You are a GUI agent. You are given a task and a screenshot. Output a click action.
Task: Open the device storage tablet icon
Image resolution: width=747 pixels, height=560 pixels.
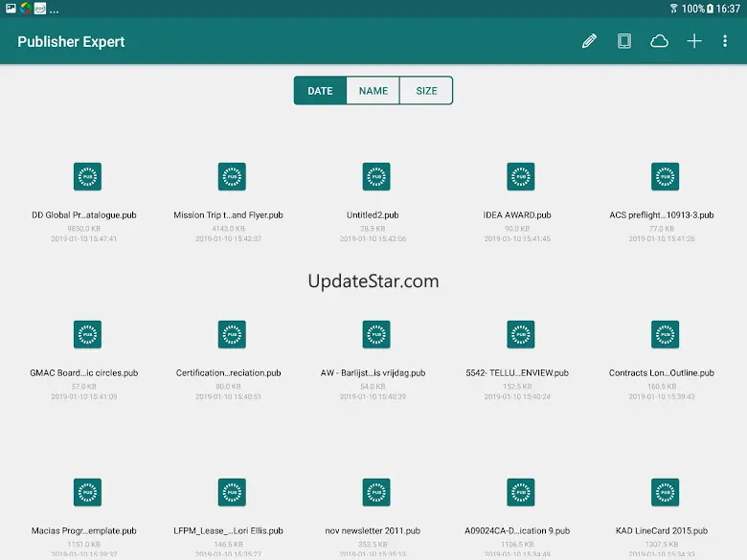pyautogui.click(x=624, y=41)
